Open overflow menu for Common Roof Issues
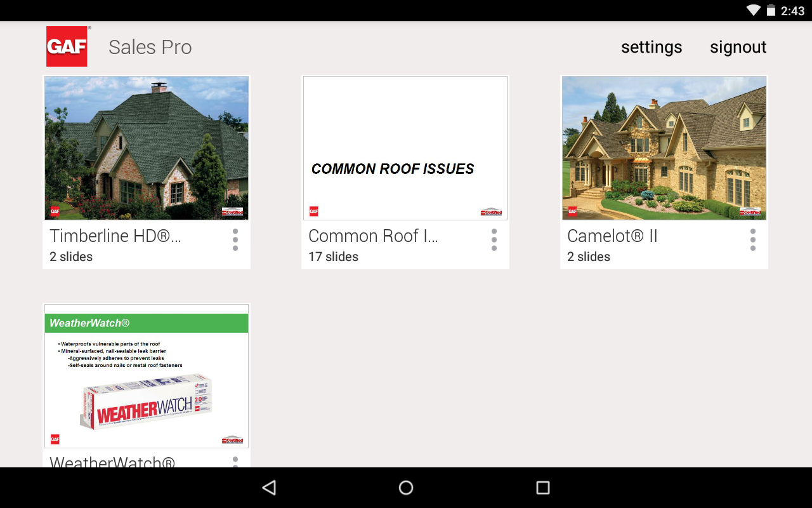The height and width of the screenshot is (508, 812). (494, 239)
